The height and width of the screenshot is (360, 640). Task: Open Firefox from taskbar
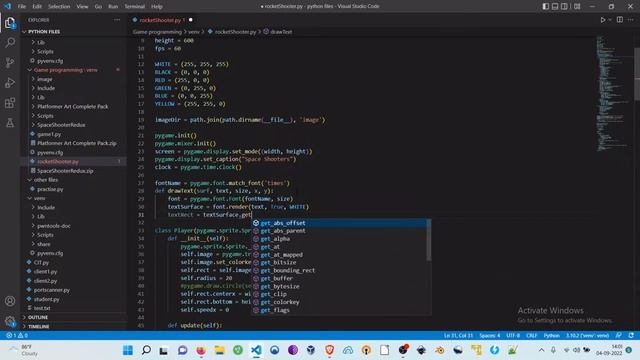[x=201, y=350]
